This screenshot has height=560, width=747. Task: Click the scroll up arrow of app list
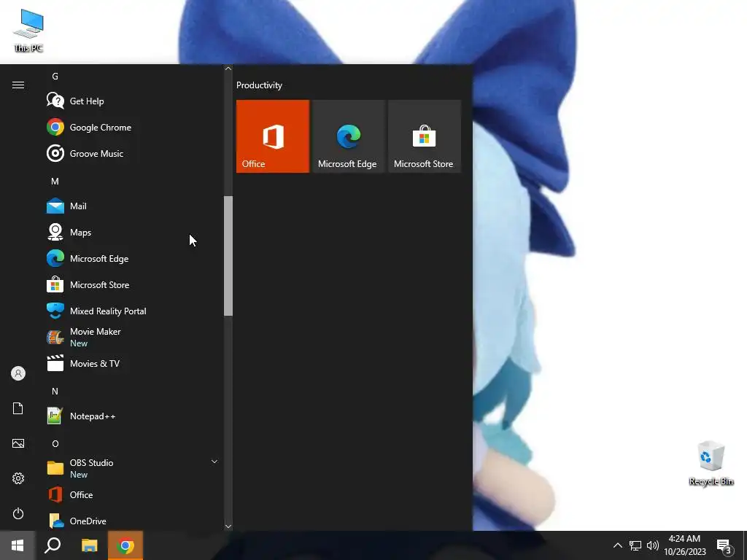click(x=228, y=69)
